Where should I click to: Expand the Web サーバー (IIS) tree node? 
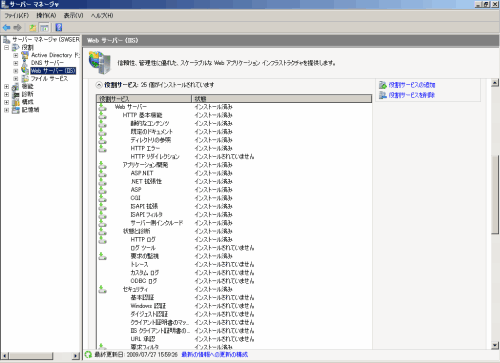pos(16,71)
